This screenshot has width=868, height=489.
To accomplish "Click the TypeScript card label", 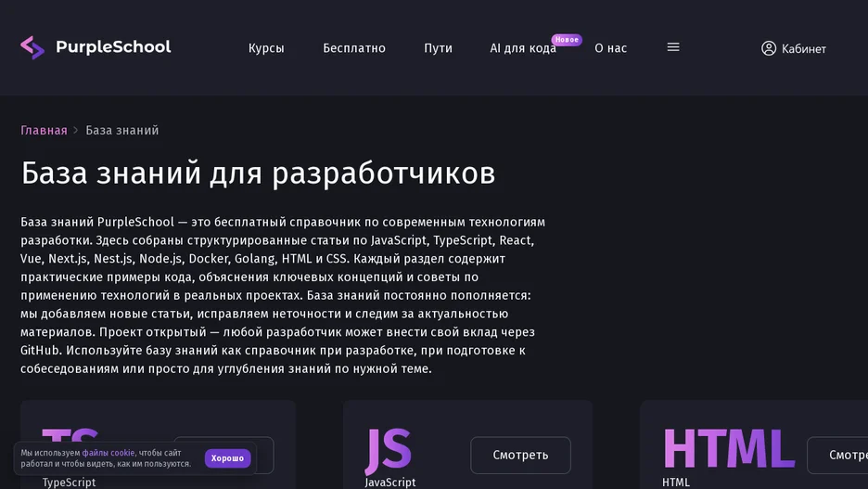I will coord(70,483).
